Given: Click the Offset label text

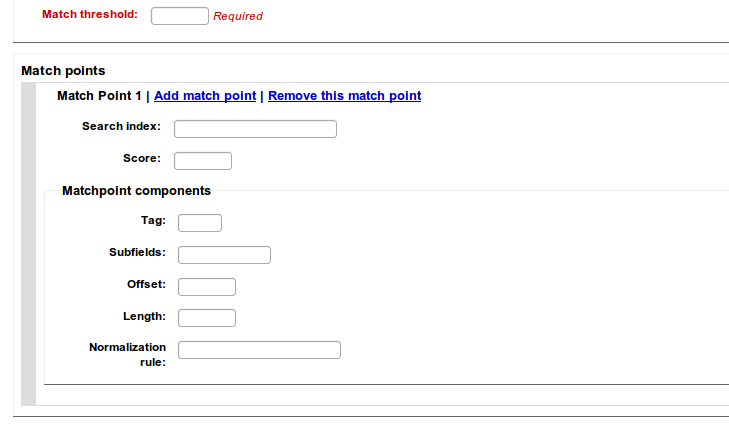Looking at the screenshot, I should 146,284.
